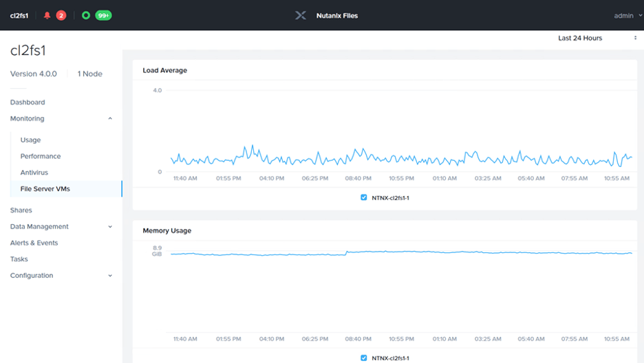Expand the Configuration section chevron
Viewport: 644px width, 363px height.
pyautogui.click(x=110, y=276)
